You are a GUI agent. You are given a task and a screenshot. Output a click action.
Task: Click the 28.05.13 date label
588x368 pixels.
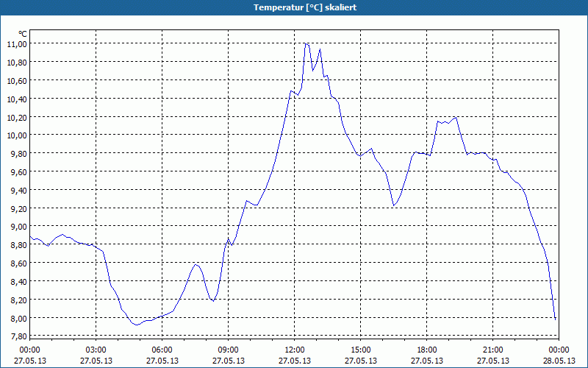click(559, 361)
